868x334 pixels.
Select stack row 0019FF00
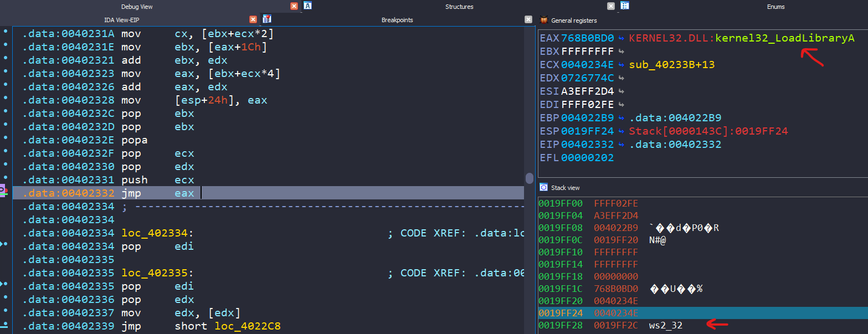[x=703, y=203]
